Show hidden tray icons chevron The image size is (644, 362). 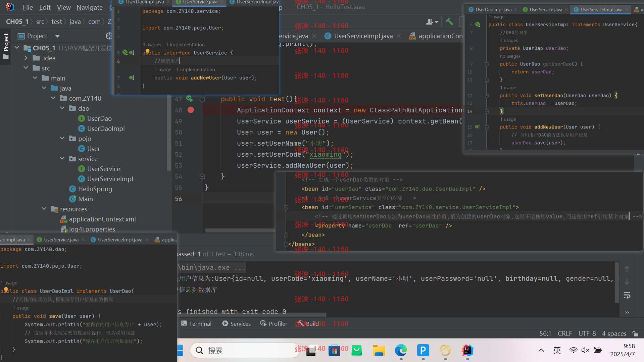[541, 350]
